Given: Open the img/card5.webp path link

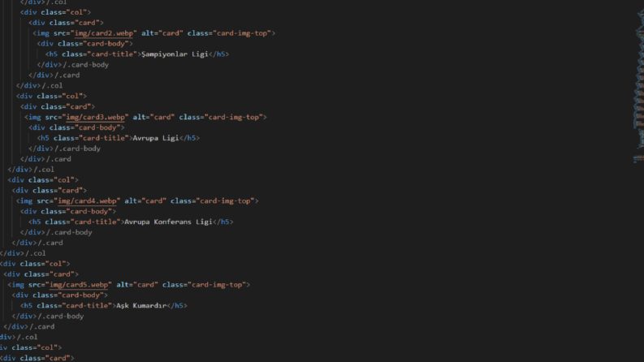Looking at the screenshot, I should (79, 284).
